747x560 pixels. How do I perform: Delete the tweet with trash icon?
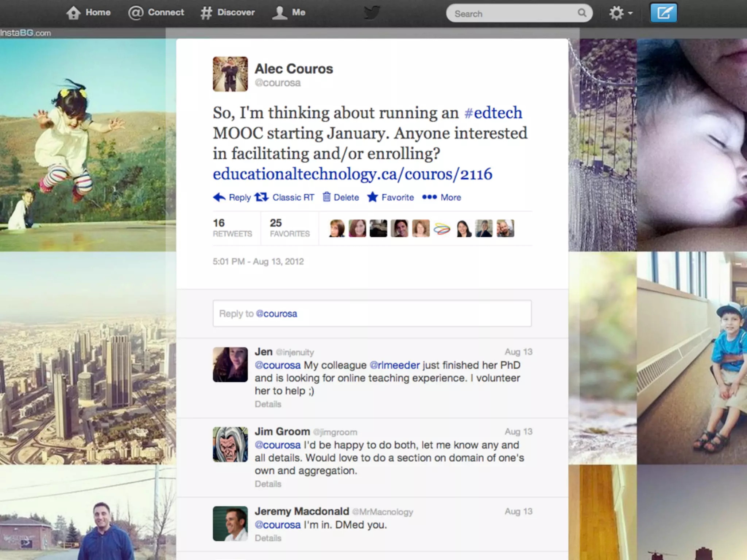pos(326,197)
